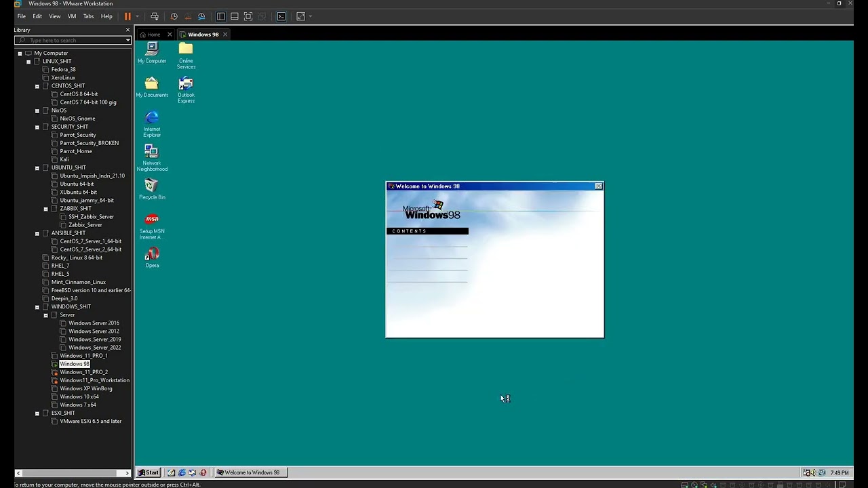This screenshot has height=488, width=868.
Task: Select the Outlook Express desktop icon
Action: click(x=186, y=90)
